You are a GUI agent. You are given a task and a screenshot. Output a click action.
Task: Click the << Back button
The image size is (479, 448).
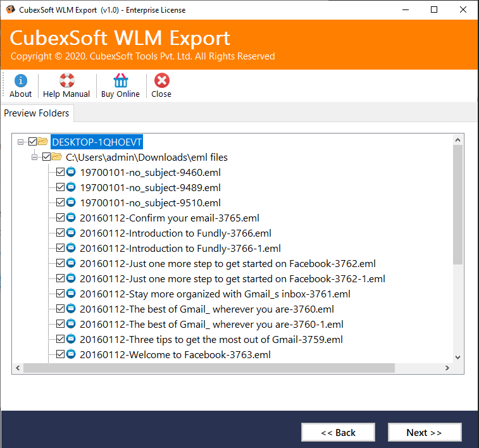point(338,432)
